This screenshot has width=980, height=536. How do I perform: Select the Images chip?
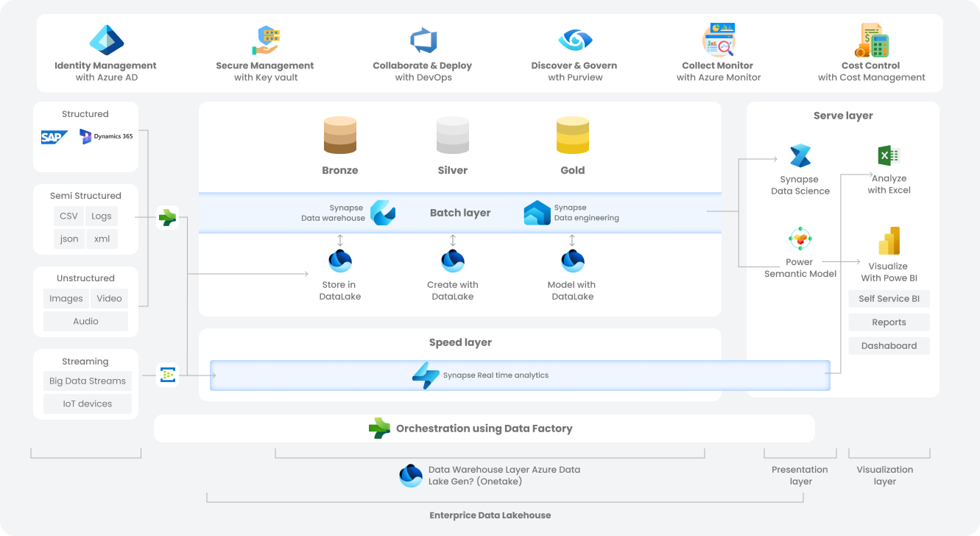coord(66,298)
